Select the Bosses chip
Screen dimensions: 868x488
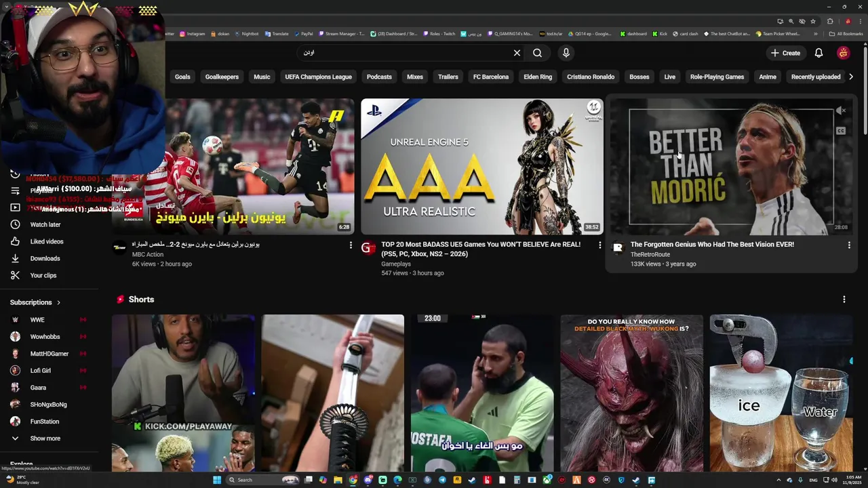(639, 77)
